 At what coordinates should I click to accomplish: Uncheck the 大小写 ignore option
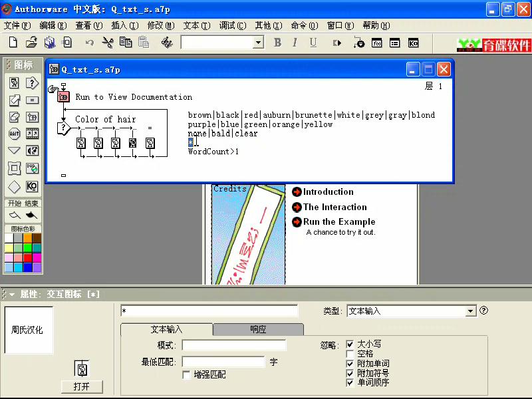(x=350, y=344)
